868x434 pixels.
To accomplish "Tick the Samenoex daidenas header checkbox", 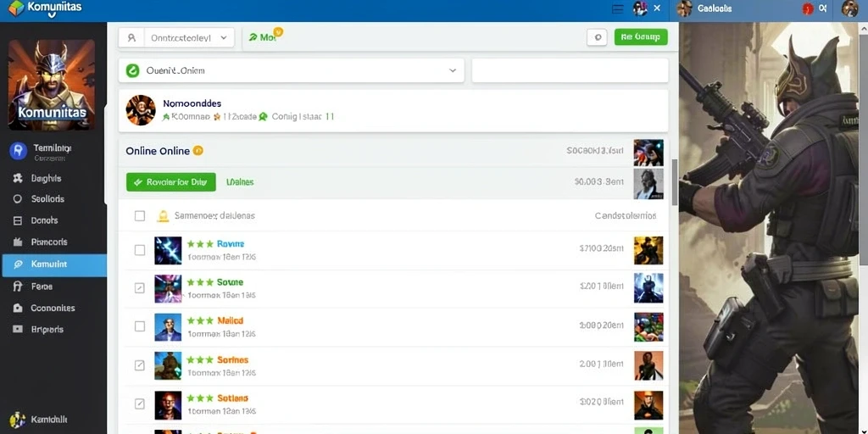I will (x=140, y=216).
